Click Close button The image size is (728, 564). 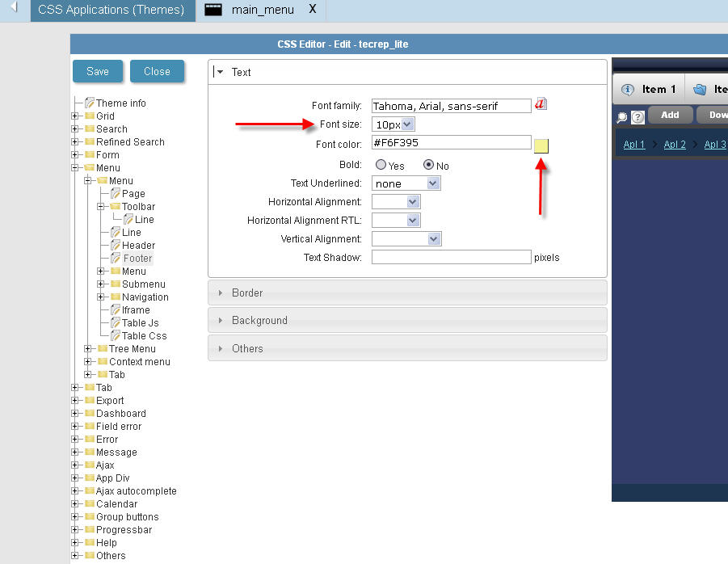[157, 71]
